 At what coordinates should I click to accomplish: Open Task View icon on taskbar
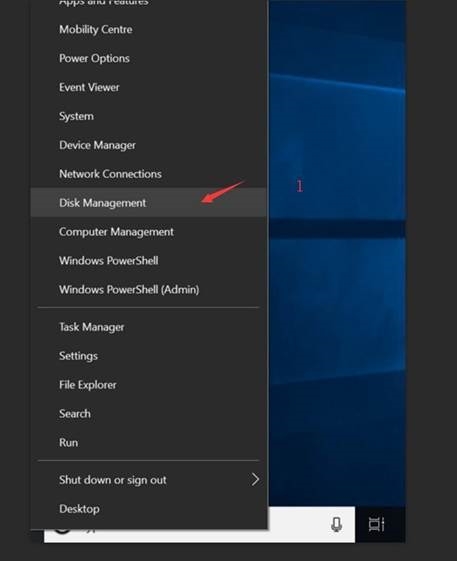pyautogui.click(x=376, y=525)
